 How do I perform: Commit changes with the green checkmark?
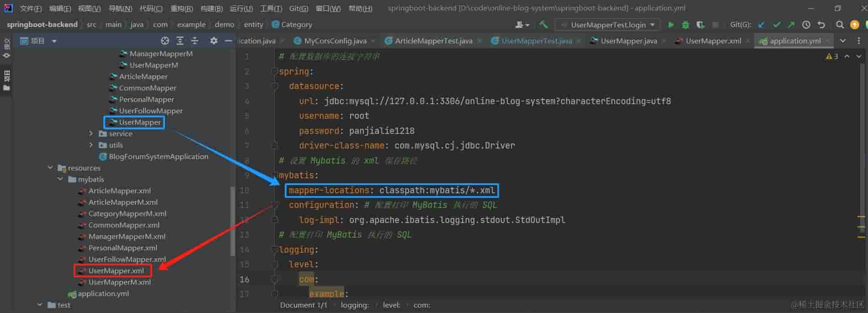pos(776,25)
